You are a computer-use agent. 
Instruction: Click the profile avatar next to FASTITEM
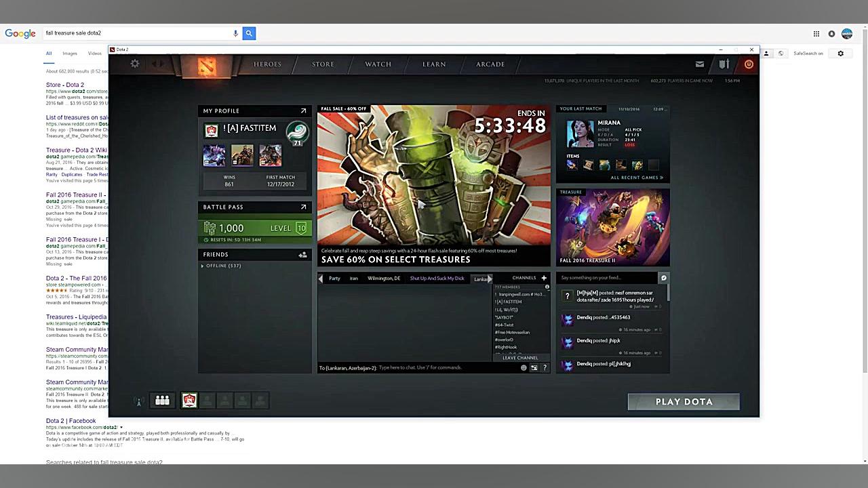point(212,130)
